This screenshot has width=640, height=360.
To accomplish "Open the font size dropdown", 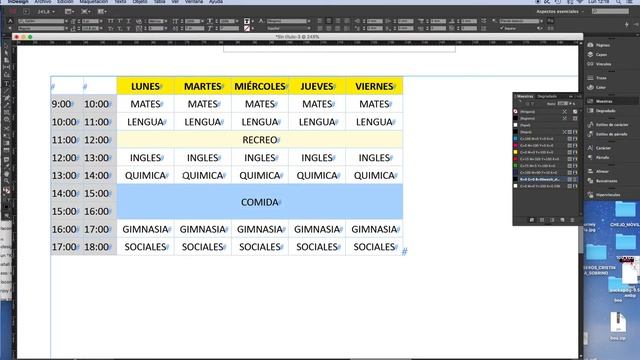I will pyautogui.click(x=101, y=21).
